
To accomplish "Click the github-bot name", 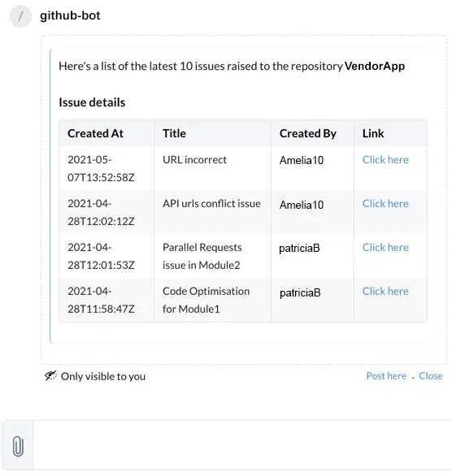I will pyautogui.click(x=70, y=15).
